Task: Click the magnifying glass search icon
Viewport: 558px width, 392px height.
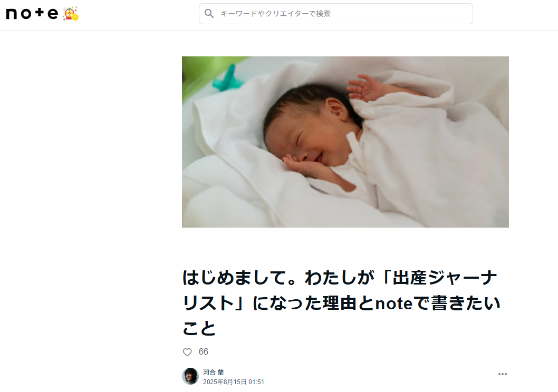Action: click(x=209, y=14)
